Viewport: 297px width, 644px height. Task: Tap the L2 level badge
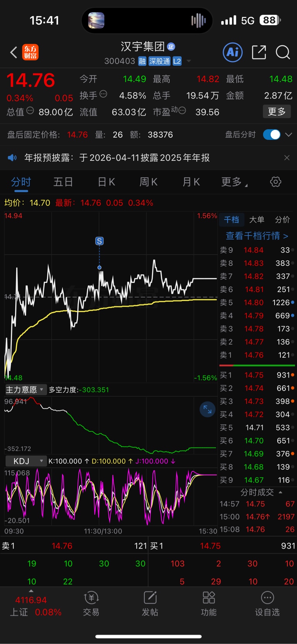177,61
